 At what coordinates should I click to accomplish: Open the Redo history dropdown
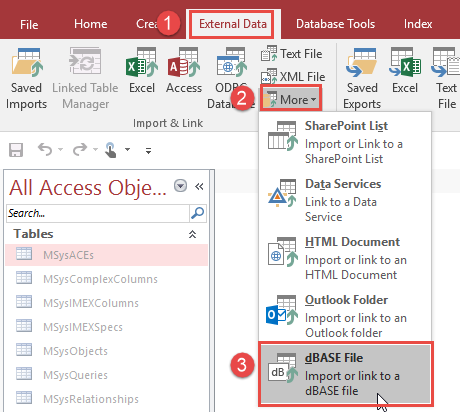(x=95, y=149)
